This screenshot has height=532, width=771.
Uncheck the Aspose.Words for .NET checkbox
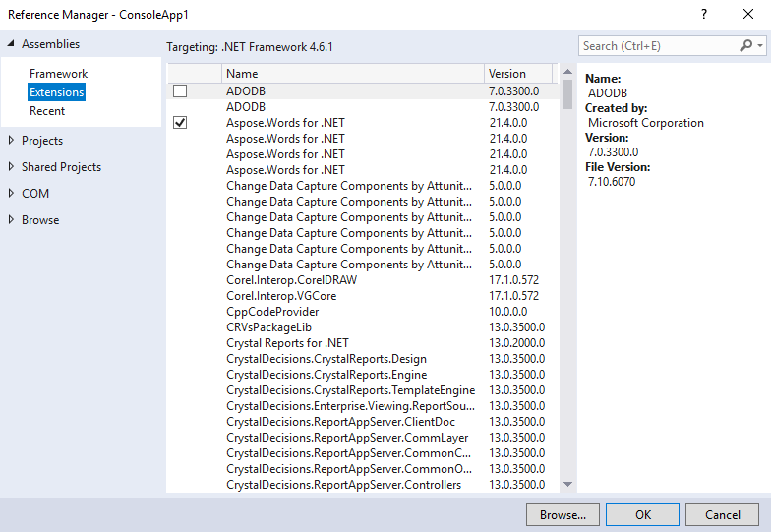tap(180, 122)
